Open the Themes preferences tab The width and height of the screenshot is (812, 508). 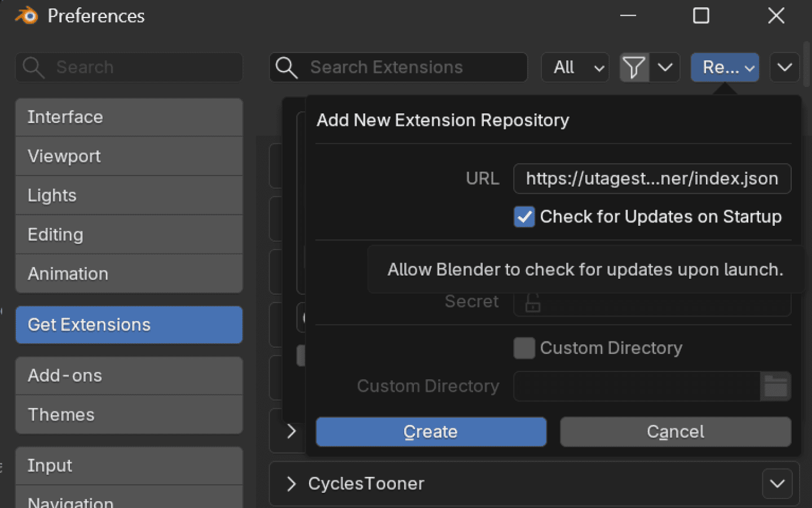pyautogui.click(x=129, y=414)
